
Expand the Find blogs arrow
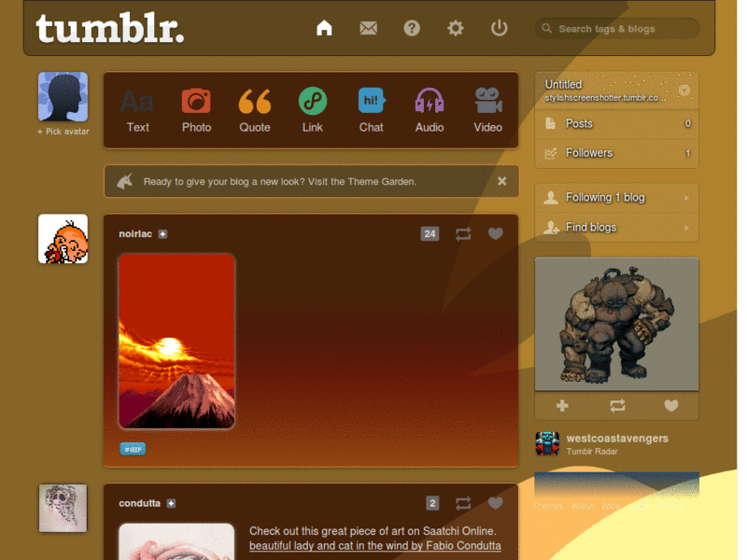[686, 228]
